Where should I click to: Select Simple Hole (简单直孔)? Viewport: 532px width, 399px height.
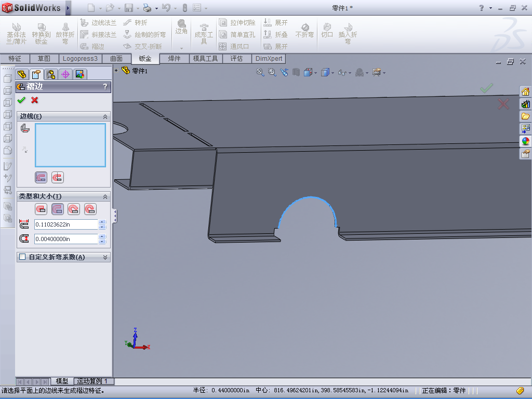237,35
